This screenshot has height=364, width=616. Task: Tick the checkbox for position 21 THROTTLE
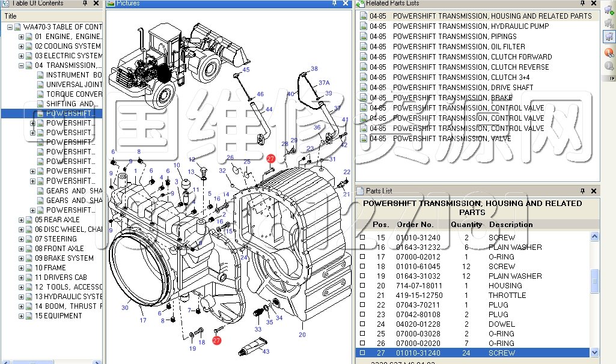pyautogui.click(x=362, y=296)
